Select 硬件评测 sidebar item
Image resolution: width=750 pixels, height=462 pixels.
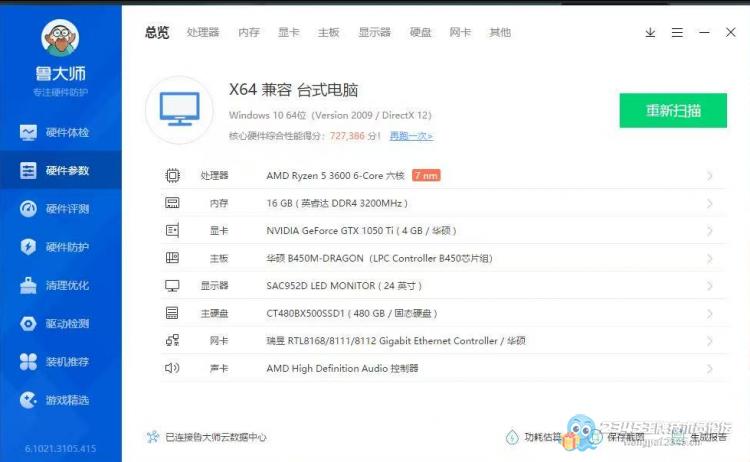click(60, 209)
